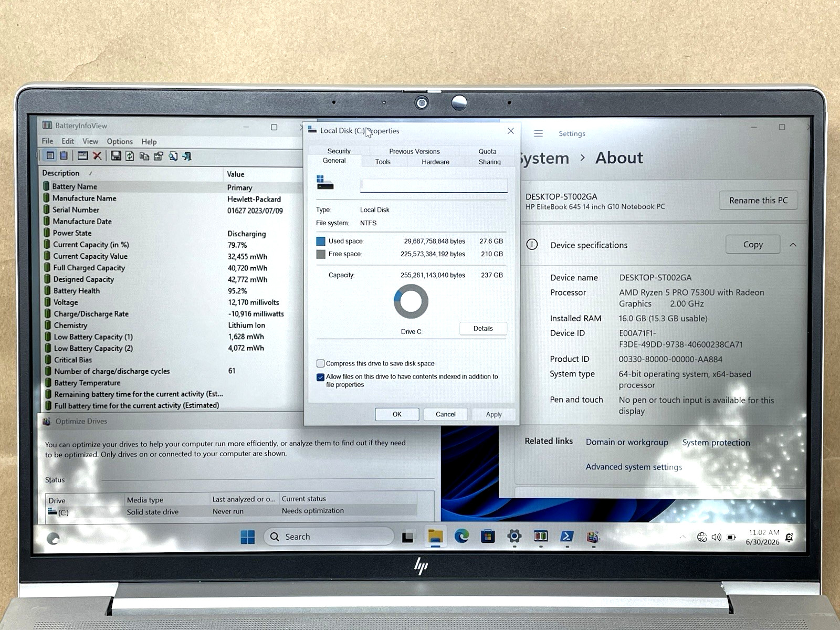Viewport: 840px width, 630px height.
Task: Show hidden tray icons chevron
Action: point(682,537)
